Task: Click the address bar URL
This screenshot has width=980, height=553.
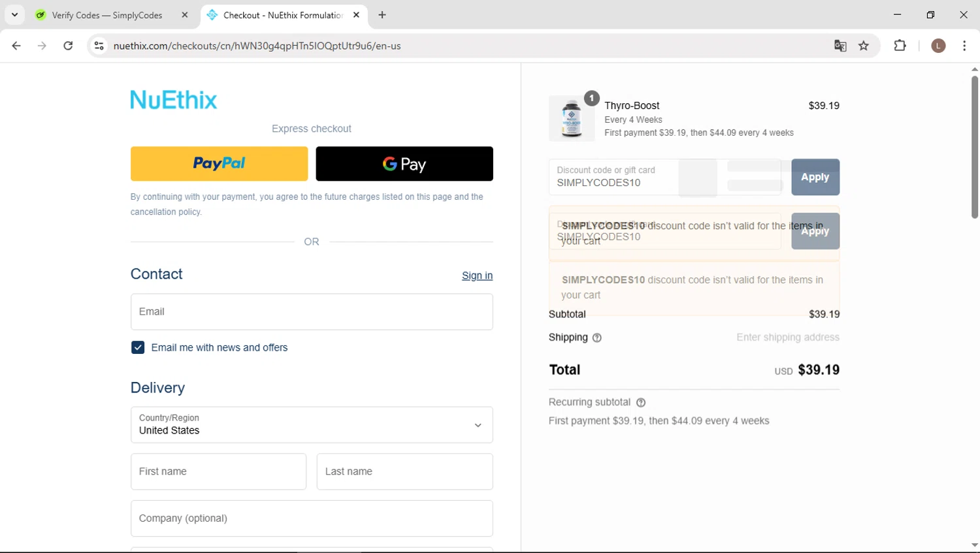Action: pos(257,46)
